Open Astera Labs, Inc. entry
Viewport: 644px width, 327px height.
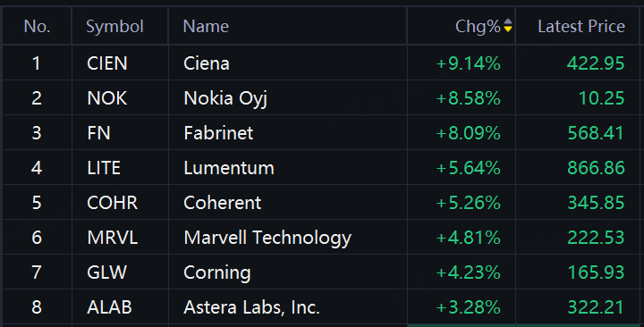coord(251,307)
